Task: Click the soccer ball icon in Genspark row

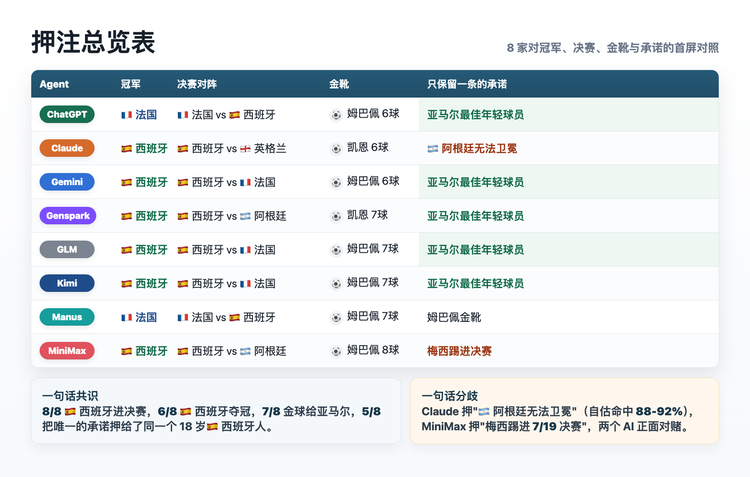Action: click(336, 216)
